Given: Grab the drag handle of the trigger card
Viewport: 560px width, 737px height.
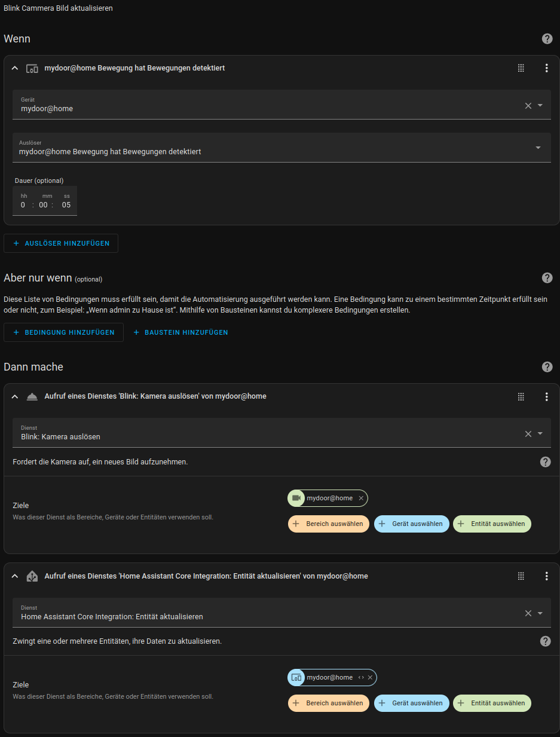Looking at the screenshot, I should click(x=521, y=68).
